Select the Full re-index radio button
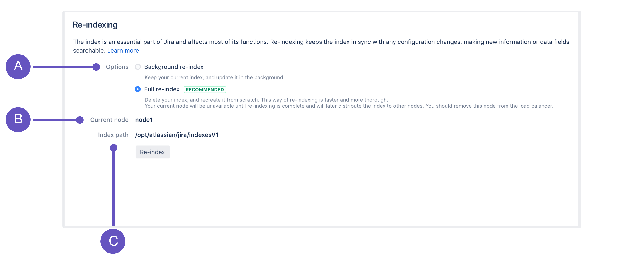This screenshot has width=644, height=260. (137, 89)
